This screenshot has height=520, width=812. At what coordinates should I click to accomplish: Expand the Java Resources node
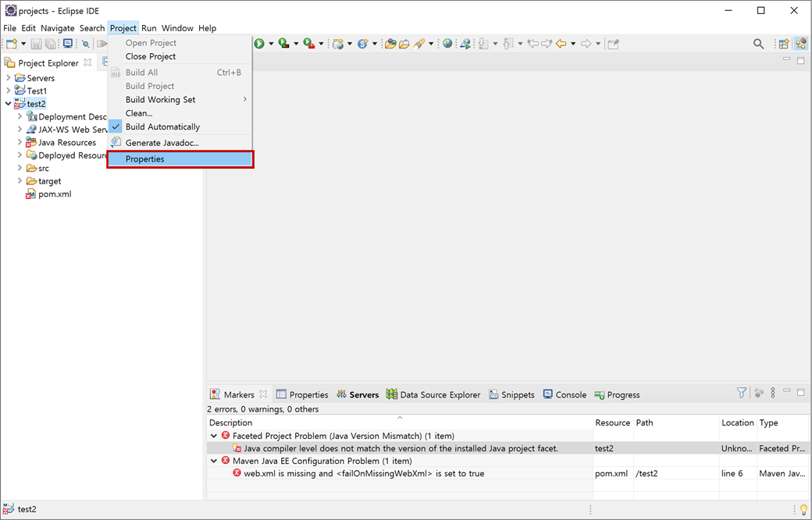(x=20, y=142)
